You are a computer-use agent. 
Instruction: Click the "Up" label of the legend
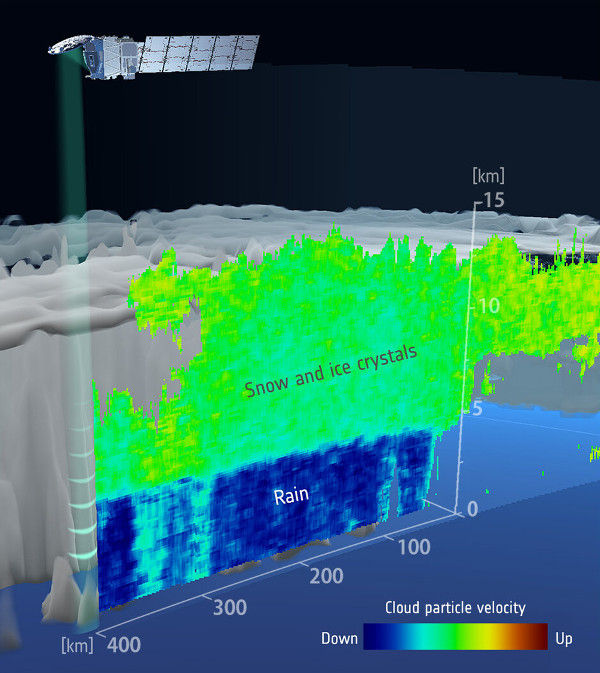[x=564, y=637]
